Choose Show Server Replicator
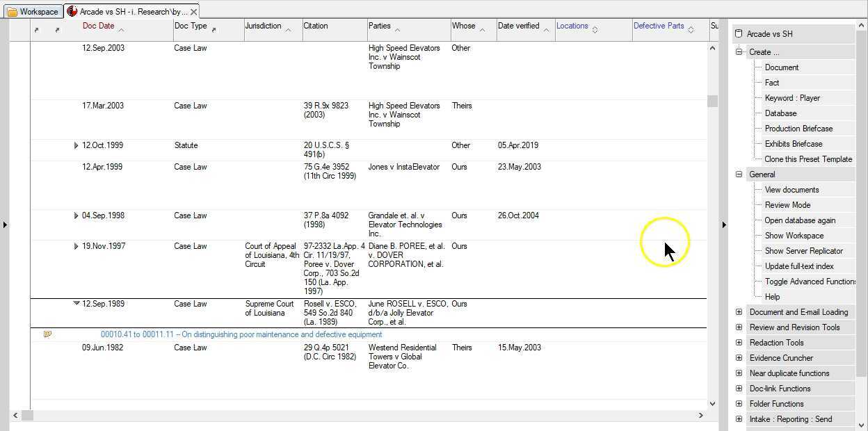 pos(803,251)
